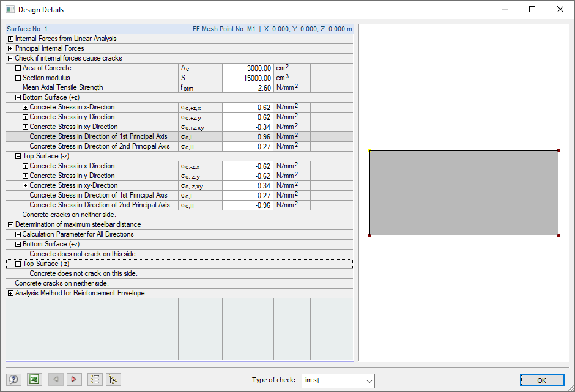Select final 'Concrete cracks on neither side.' row

point(179,283)
